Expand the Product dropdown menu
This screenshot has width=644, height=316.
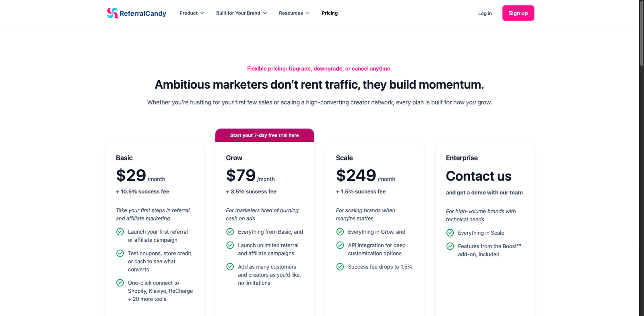pyautogui.click(x=192, y=13)
